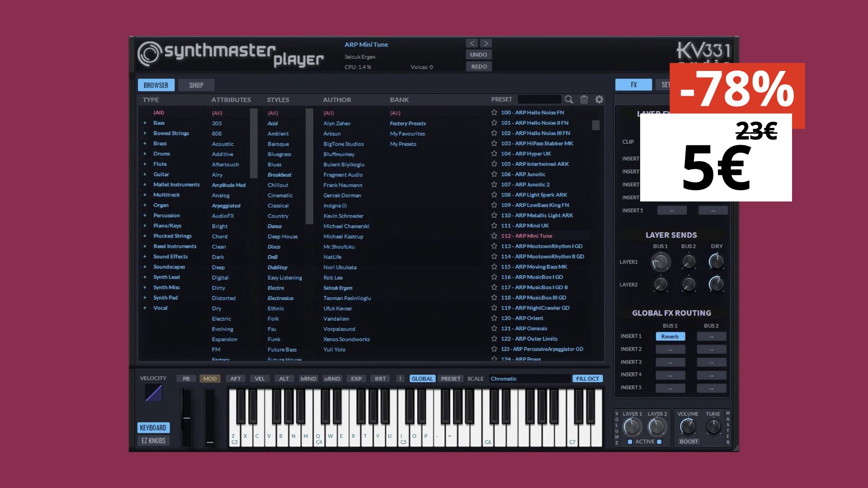Image resolution: width=868 pixels, height=488 pixels.
Task: Open the Chromatic scale dropdown
Action: click(x=529, y=379)
